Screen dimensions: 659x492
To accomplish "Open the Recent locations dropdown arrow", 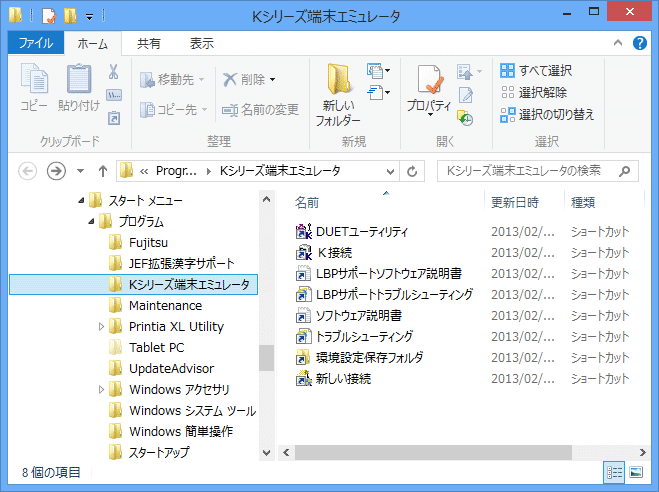I will (x=80, y=171).
